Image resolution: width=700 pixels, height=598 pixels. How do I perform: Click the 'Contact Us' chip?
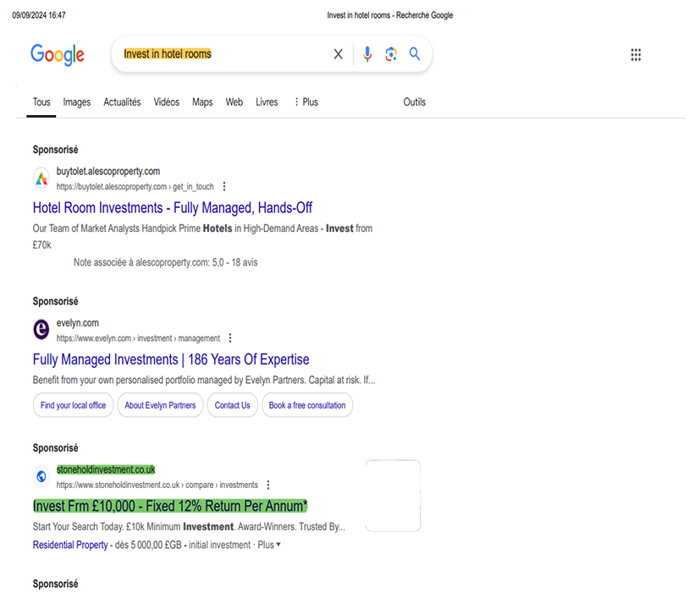pos(233,405)
